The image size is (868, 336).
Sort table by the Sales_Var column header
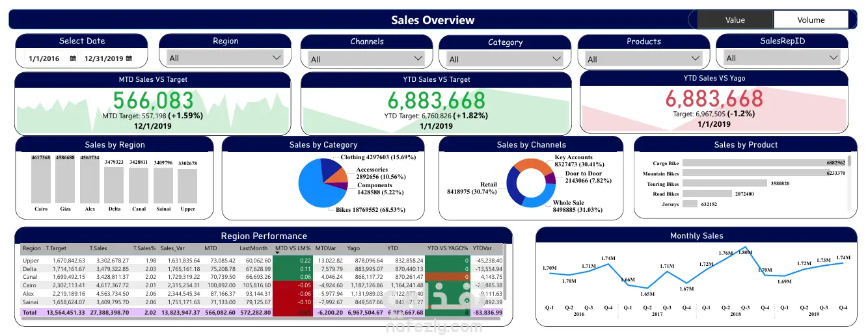click(x=173, y=248)
